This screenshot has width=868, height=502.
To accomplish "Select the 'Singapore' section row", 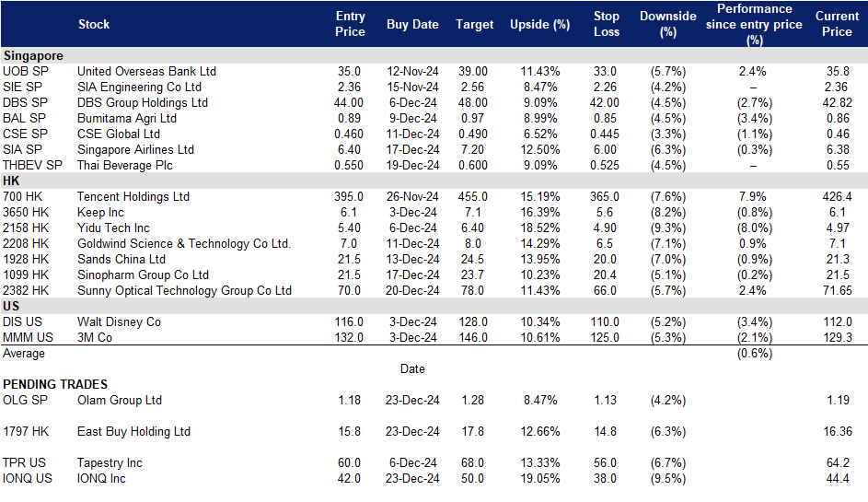I will click(434, 55).
